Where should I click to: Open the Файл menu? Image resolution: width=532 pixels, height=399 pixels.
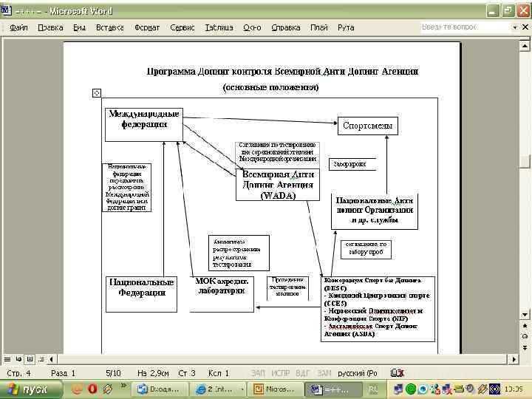[x=18, y=27]
